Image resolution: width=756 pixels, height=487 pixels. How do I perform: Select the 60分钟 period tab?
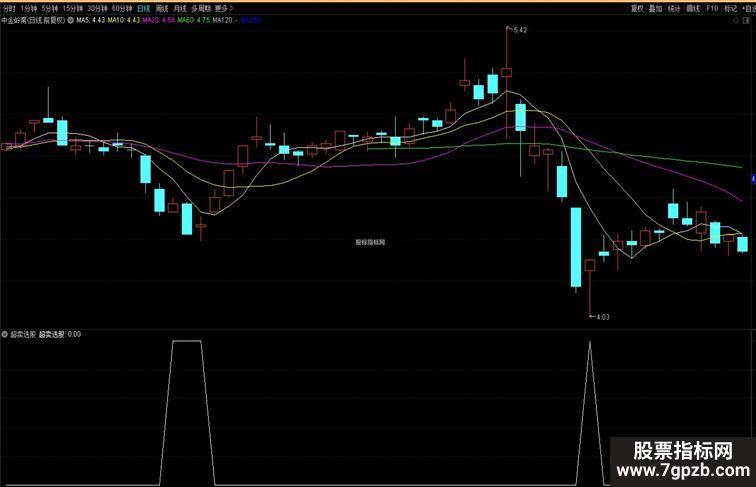122,9
